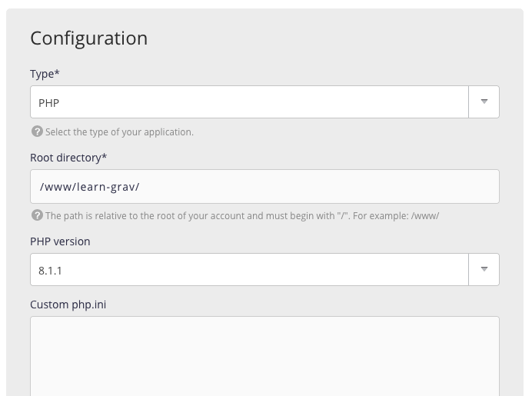Expand the PHP version dropdown arrow
The height and width of the screenshot is (396, 532).
(x=484, y=269)
